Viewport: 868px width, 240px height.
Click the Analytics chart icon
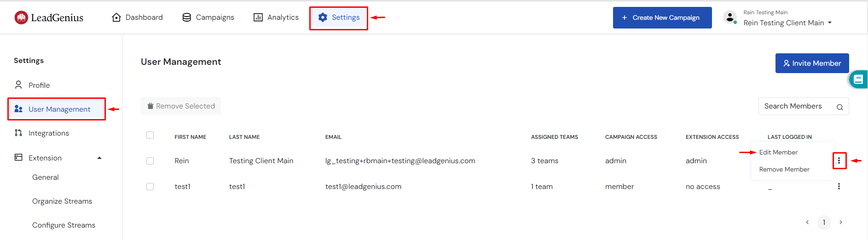pyautogui.click(x=258, y=17)
